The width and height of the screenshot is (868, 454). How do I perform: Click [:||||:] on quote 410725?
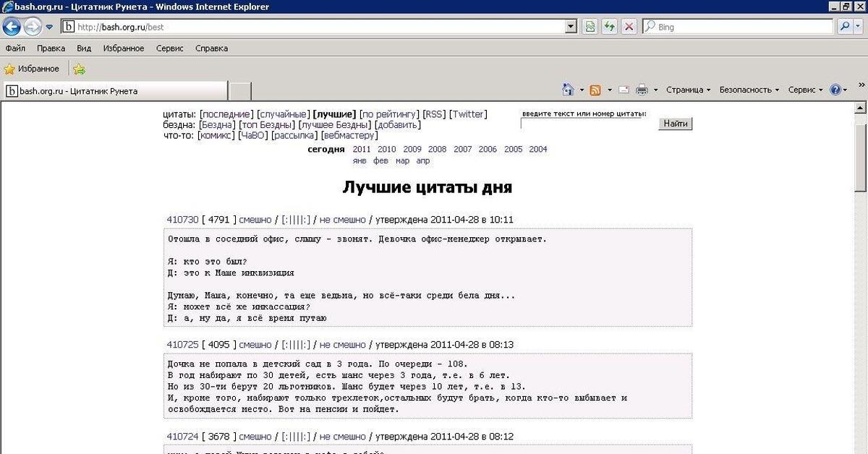coord(296,344)
